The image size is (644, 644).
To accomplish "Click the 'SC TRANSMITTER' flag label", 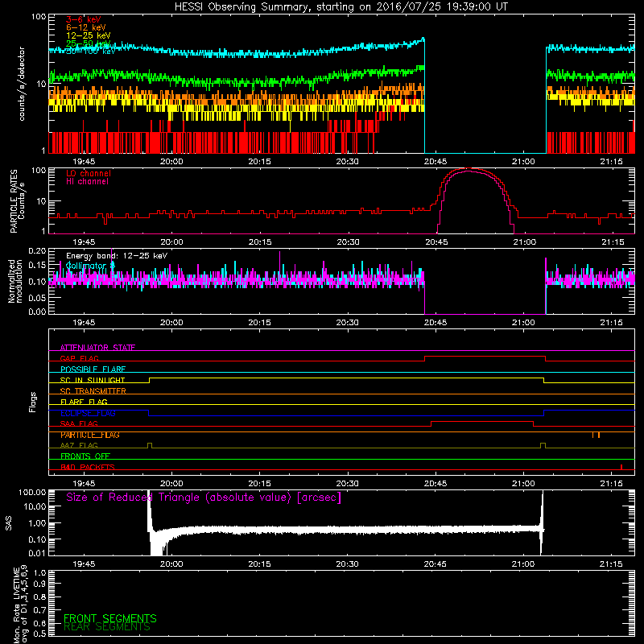I will click(x=93, y=390).
